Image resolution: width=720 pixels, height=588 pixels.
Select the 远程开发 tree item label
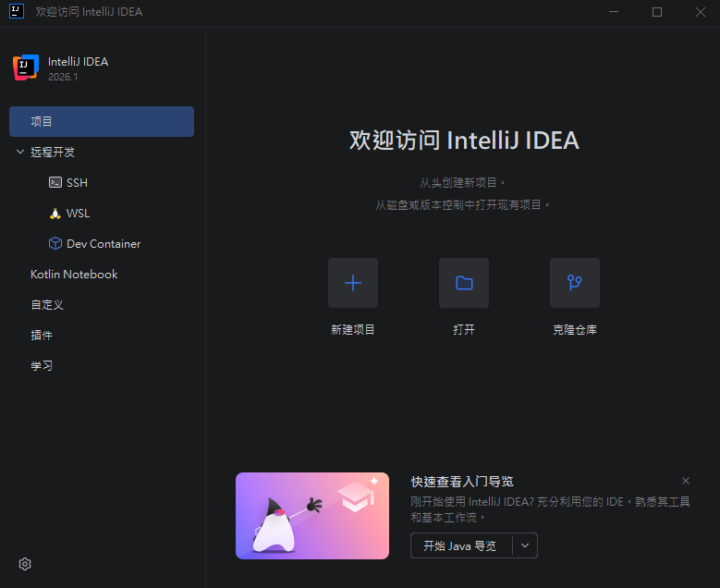53,152
